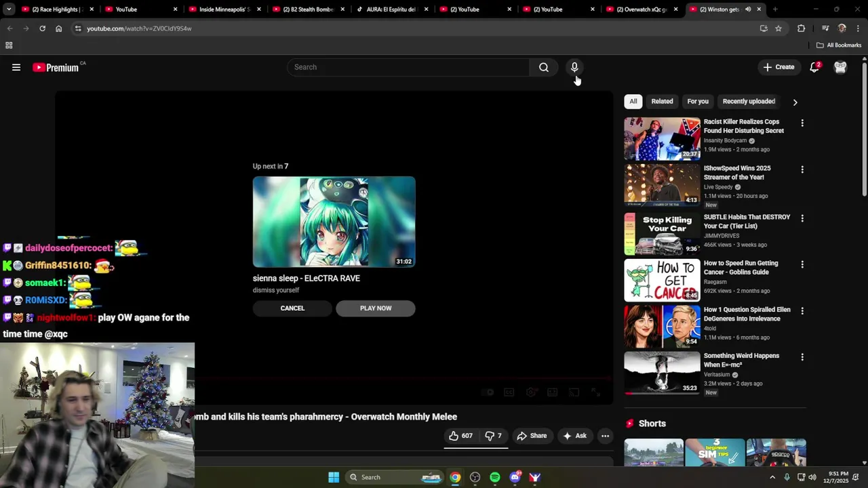868x488 pixels.
Task: Open the YouTube guide hamburger menu
Action: coord(16,67)
